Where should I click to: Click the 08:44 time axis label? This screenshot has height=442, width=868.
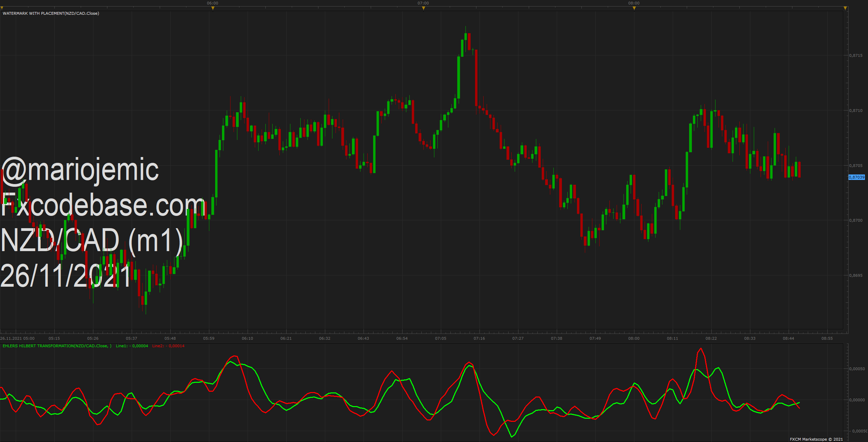coord(788,338)
